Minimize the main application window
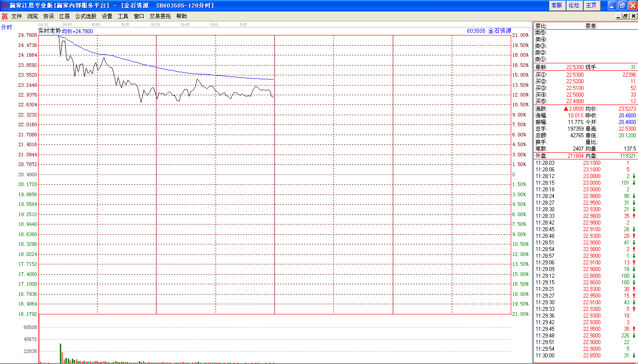The width and height of the screenshot is (638, 364). click(x=612, y=5)
